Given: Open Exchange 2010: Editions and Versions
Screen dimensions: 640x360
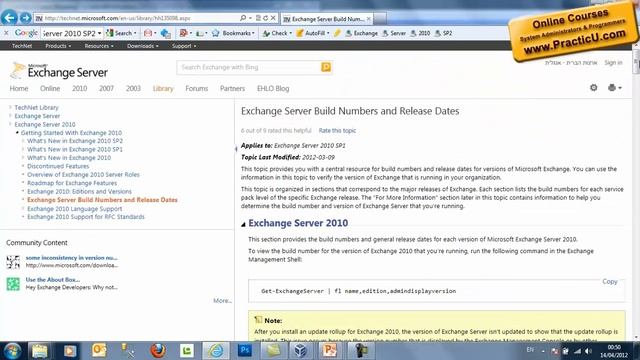Looking at the screenshot, I should (79, 191).
